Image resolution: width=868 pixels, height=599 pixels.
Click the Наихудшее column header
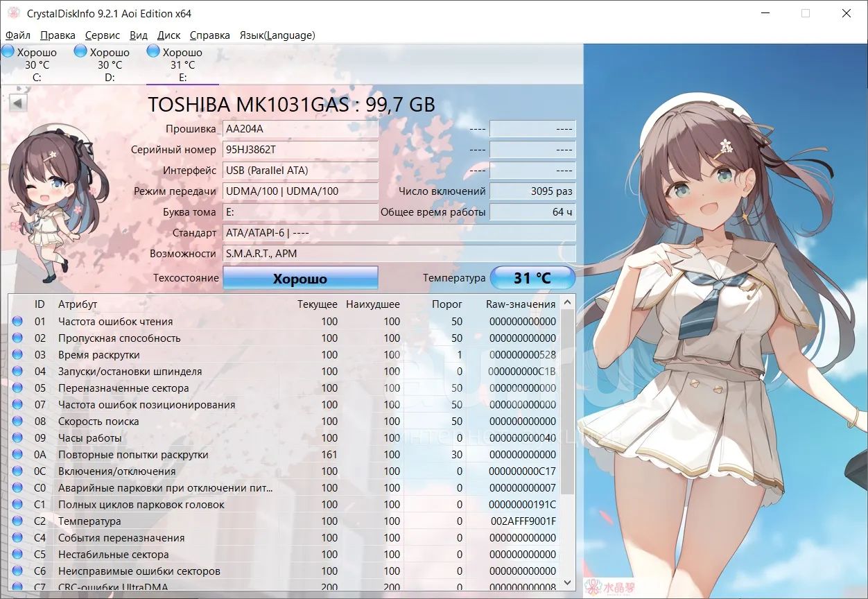[373, 304]
